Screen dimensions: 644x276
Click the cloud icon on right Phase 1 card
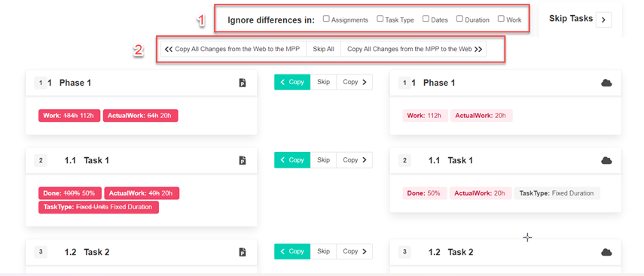coord(606,83)
